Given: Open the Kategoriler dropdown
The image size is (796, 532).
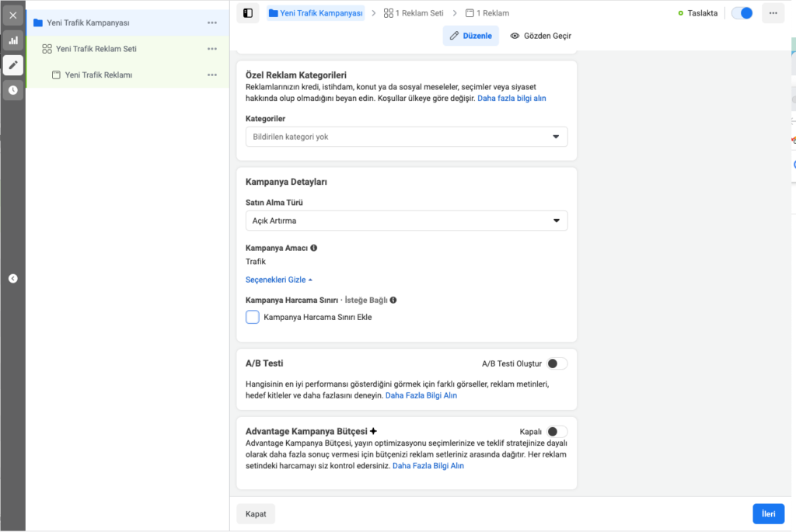Looking at the screenshot, I should 407,137.
